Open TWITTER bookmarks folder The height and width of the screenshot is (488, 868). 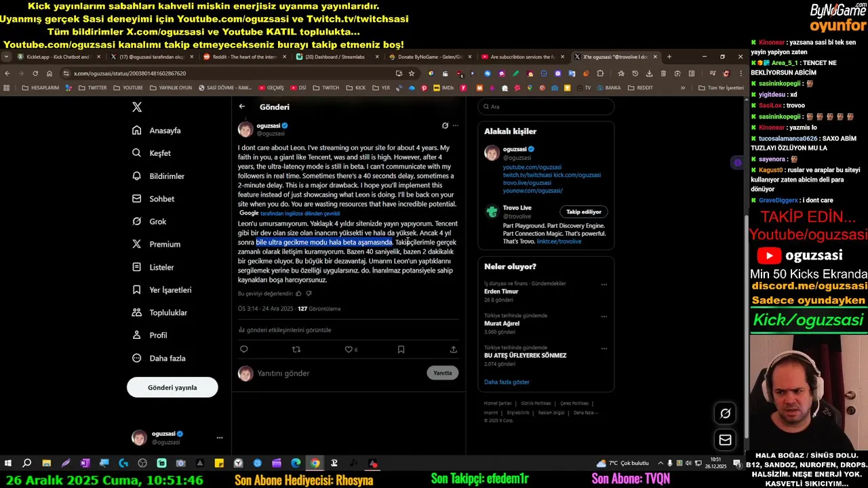[x=93, y=87]
